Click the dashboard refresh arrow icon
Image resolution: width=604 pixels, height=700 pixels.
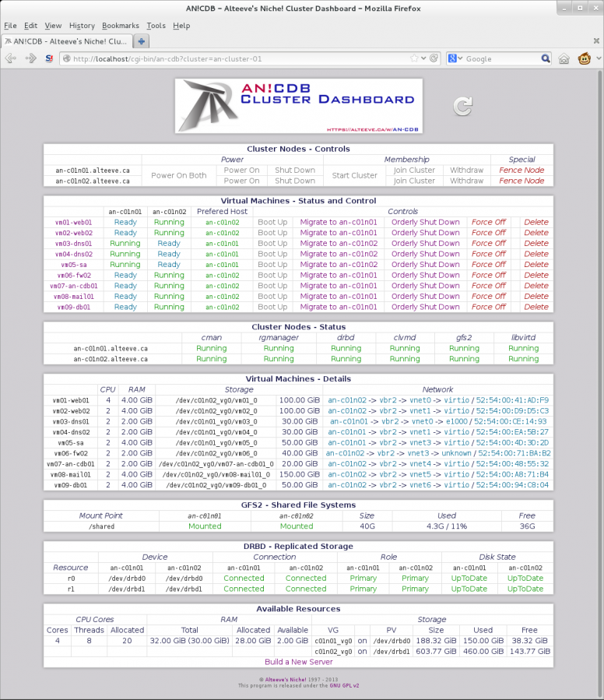point(462,107)
